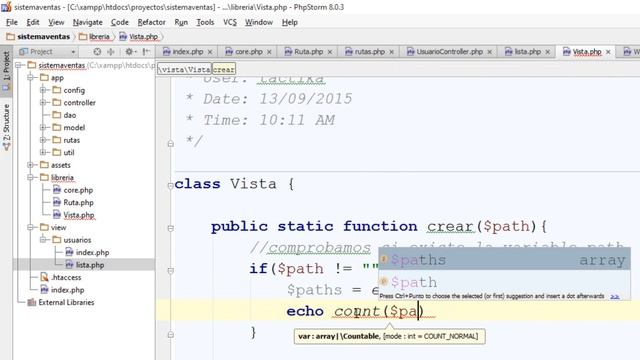This screenshot has width=640, height=360.
Task: Close the core.php tab
Action: [269, 52]
